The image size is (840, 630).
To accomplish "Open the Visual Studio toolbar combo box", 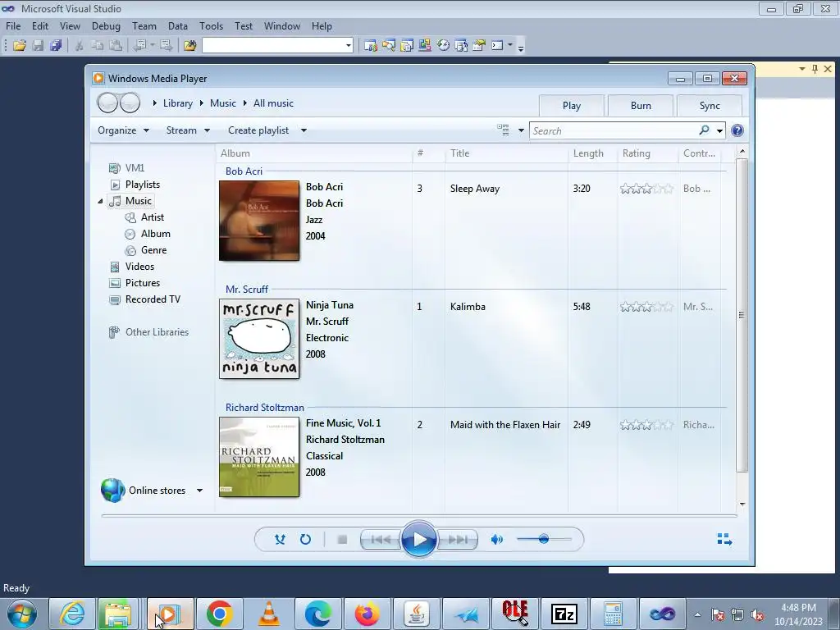I will tap(277, 46).
